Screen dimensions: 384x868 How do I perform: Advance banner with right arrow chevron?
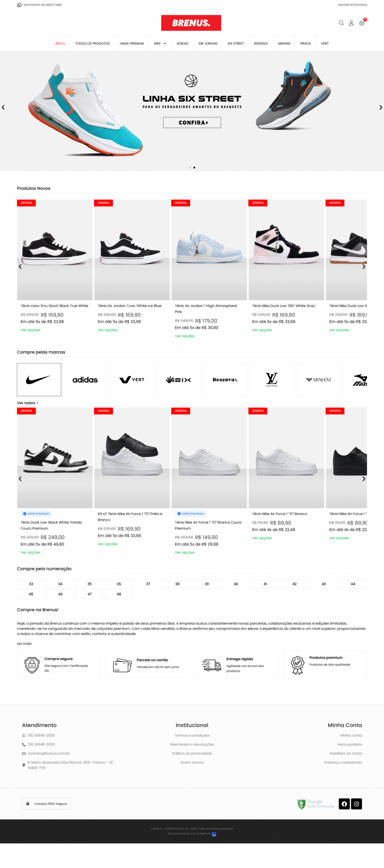(x=381, y=107)
